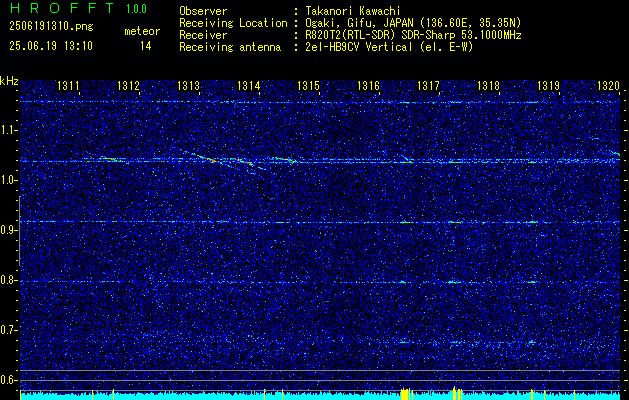Click the 0.9 kHz frequency label
This screenshot has height=400, width=629.
pyautogui.click(x=8, y=230)
